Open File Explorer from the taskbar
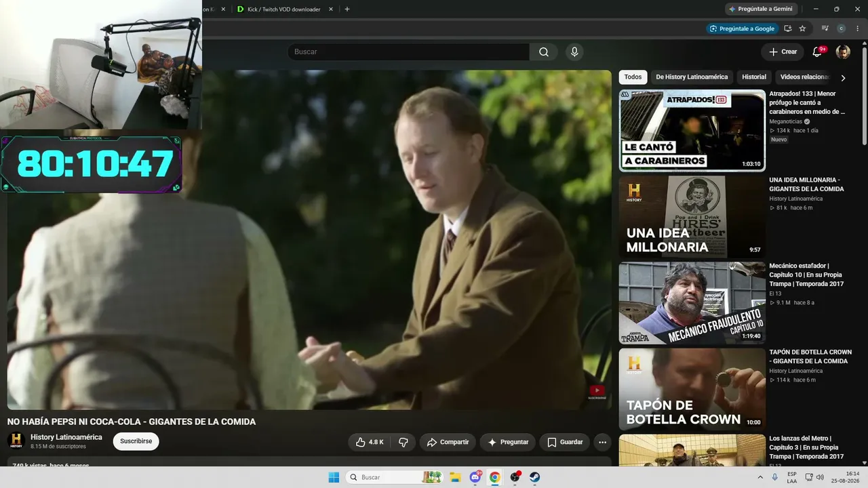Image resolution: width=868 pixels, height=488 pixels. pyautogui.click(x=456, y=477)
